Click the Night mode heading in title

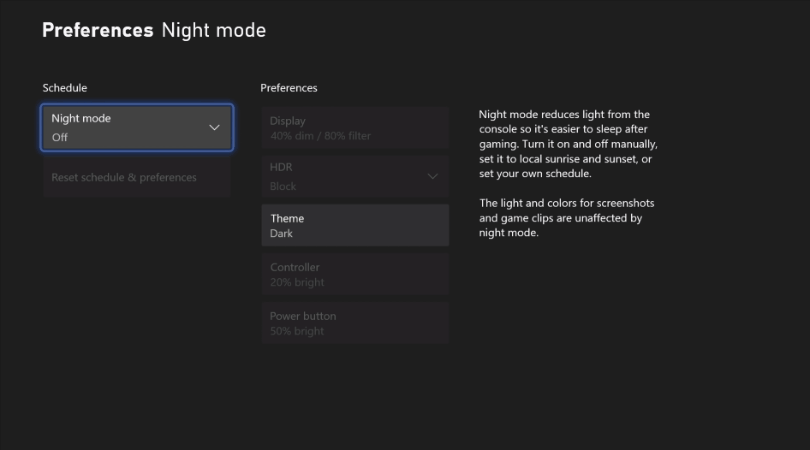214,30
